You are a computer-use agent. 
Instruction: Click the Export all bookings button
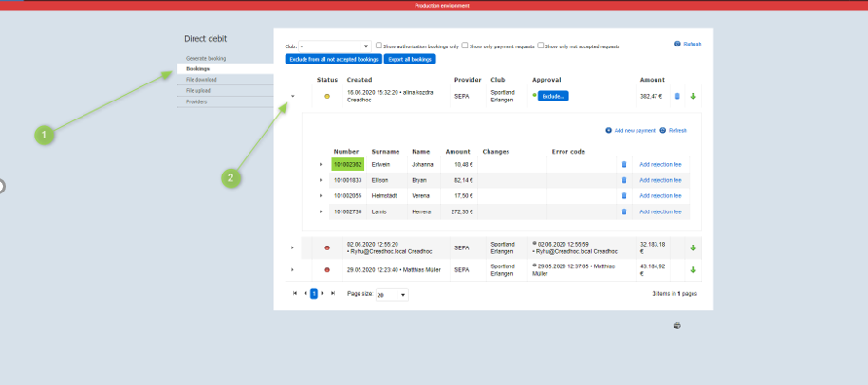click(x=410, y=59)
